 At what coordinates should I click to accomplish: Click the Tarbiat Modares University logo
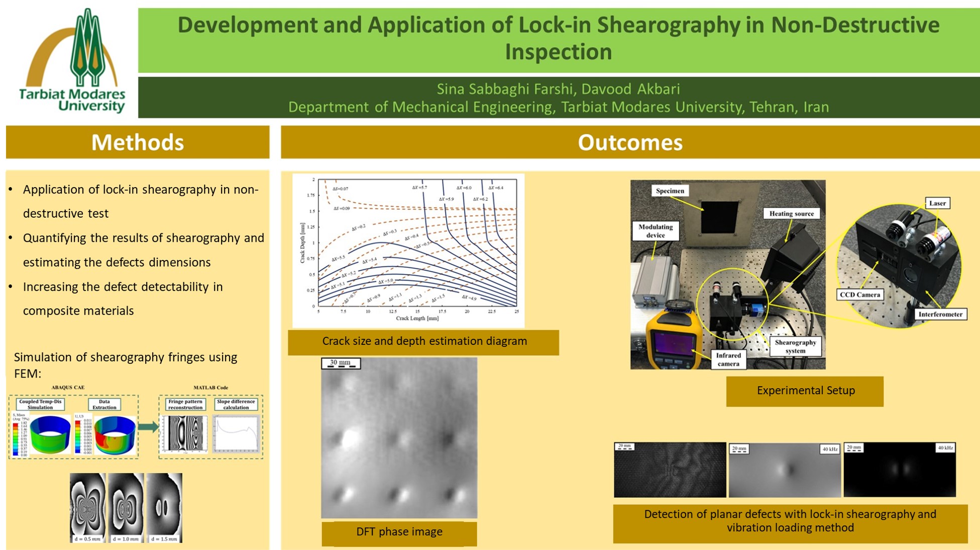[x=72, y=61]
